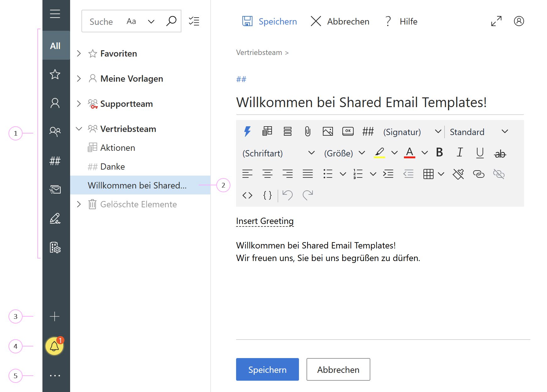
Task: Align text left
Action: point(247,174)
